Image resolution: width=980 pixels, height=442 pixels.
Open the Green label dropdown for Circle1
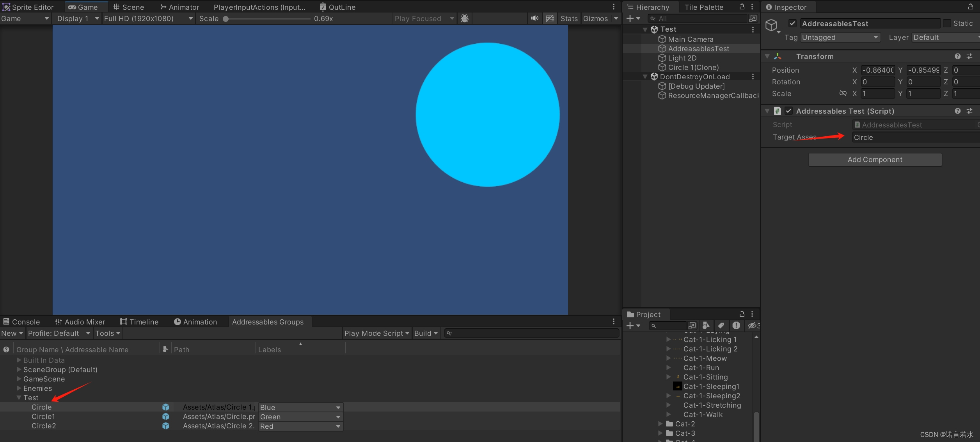coord(300,417)
